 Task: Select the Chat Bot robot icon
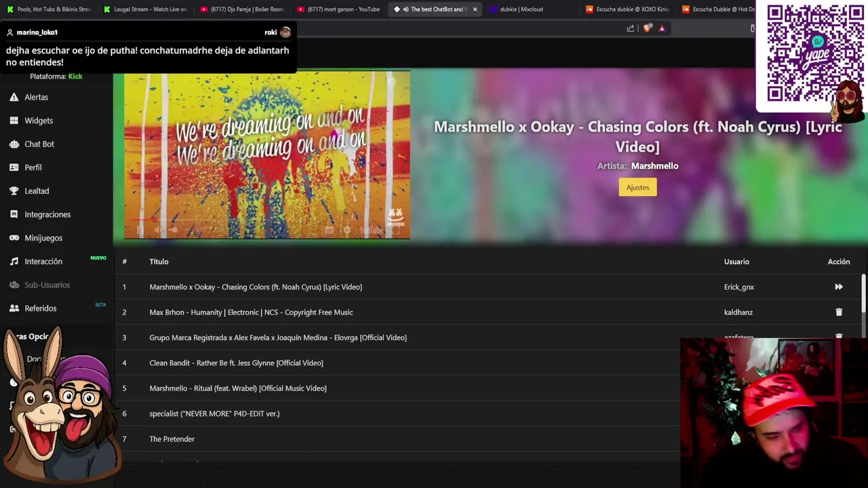14,144
